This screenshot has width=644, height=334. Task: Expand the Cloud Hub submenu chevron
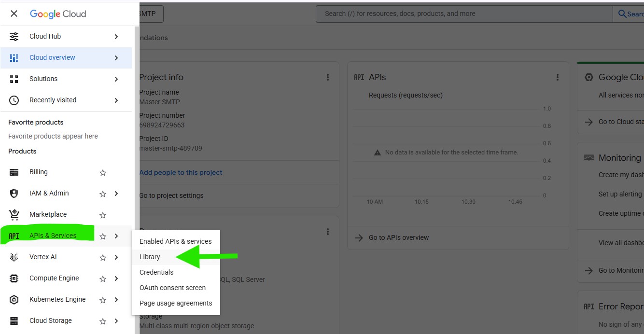[x=116, y=37]
